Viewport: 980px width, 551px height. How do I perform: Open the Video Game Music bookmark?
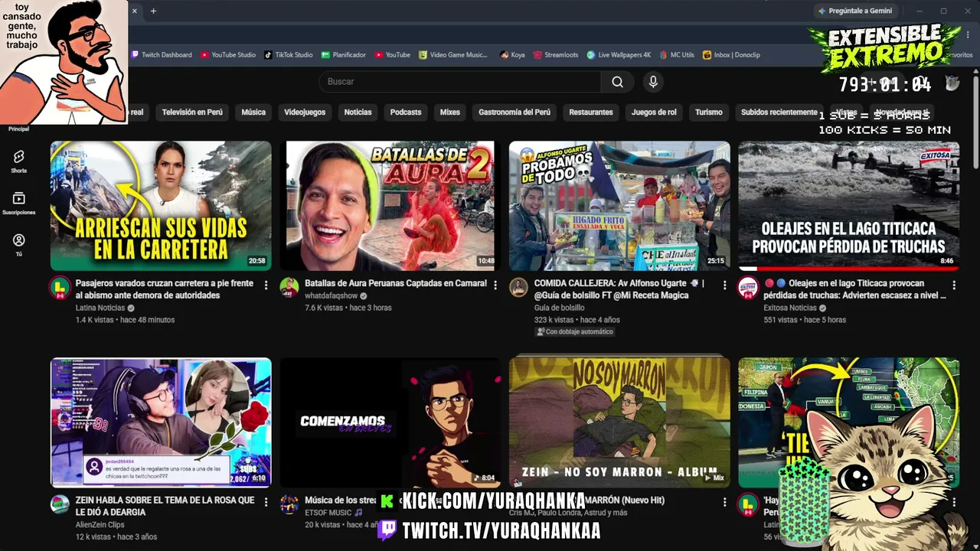pyautogui.click(x=453, y=55)
